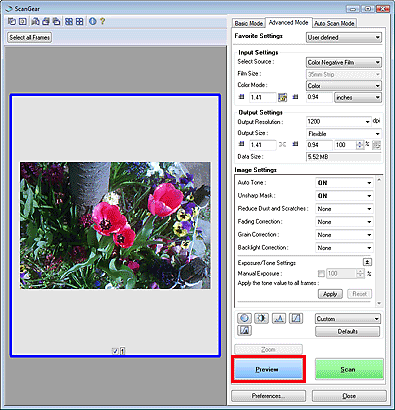Click the flower preview thumbnail image
395x410 pixels.
(x=115, y=225)
